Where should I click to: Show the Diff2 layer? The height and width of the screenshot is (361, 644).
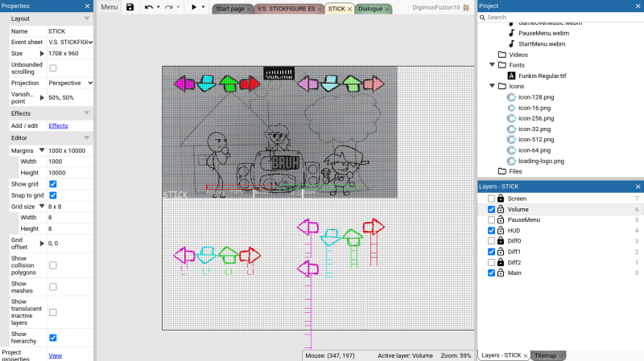[x=491, y=262]
